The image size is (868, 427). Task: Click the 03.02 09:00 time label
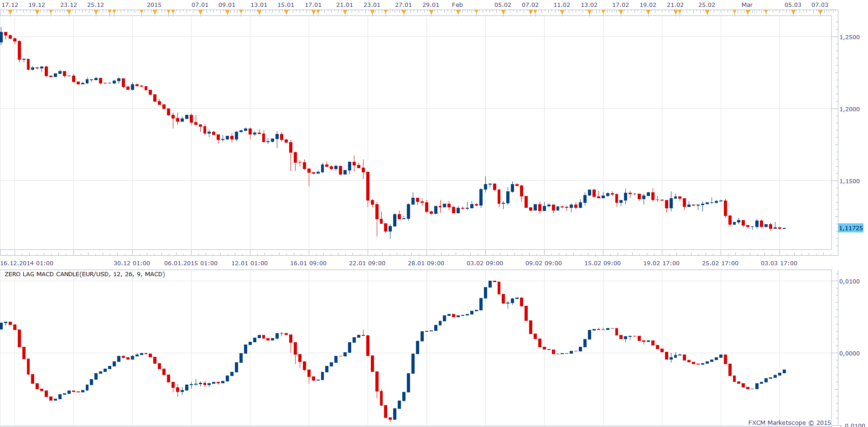pos(485,263)
